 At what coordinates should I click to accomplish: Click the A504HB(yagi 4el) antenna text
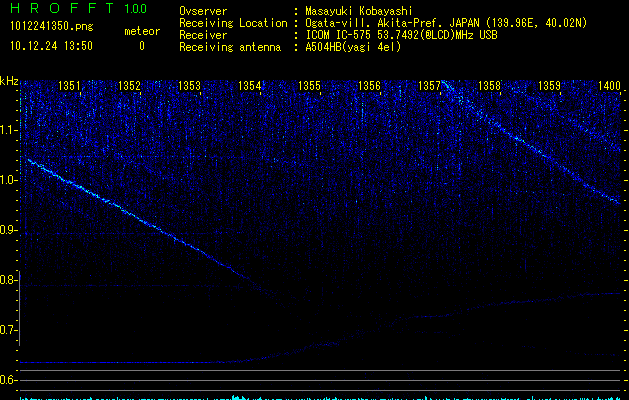click(353, 47)
